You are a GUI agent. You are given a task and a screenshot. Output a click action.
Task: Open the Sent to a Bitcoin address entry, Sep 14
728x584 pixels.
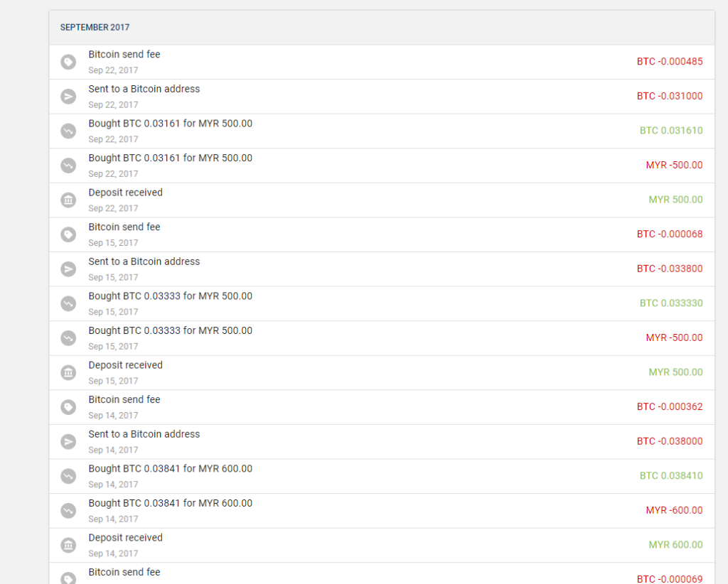click(382, 442)
